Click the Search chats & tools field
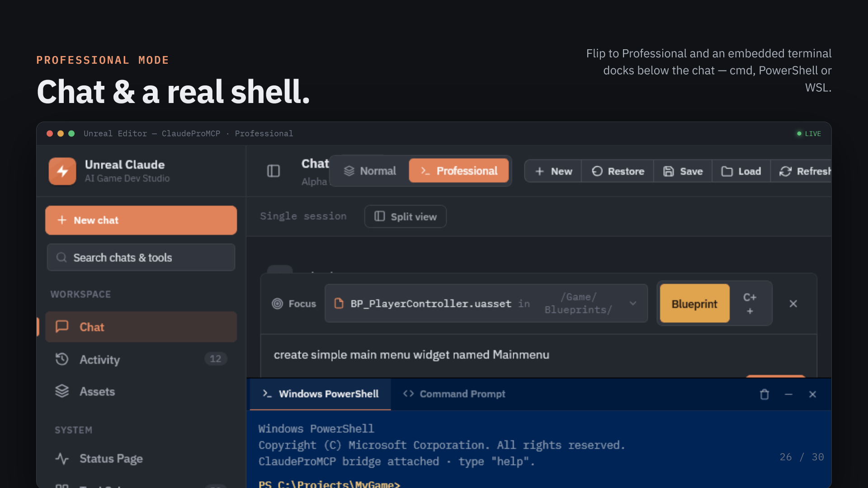This screenshot has width=868, height=488. point(141,258)
